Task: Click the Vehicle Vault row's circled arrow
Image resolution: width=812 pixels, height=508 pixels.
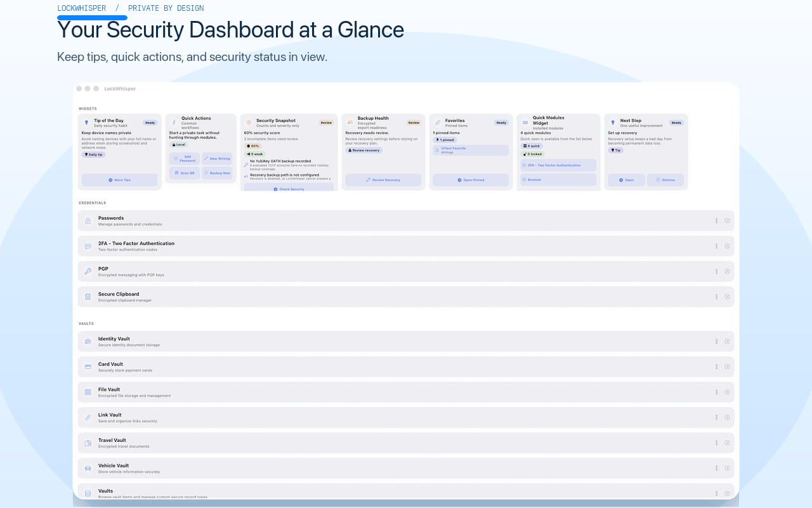Action: pyautogui.click(x=727, y=468)
